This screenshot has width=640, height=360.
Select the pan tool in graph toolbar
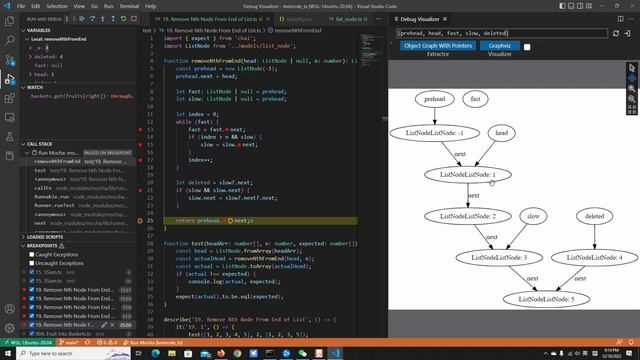tap(632, 78)
